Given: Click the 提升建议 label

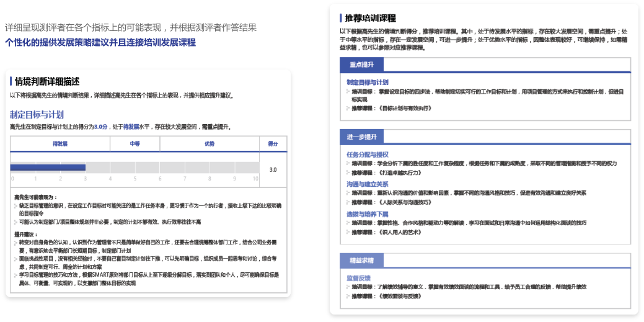Looking at the screenshot, I should pyautogui.click(x=26, y=234).
